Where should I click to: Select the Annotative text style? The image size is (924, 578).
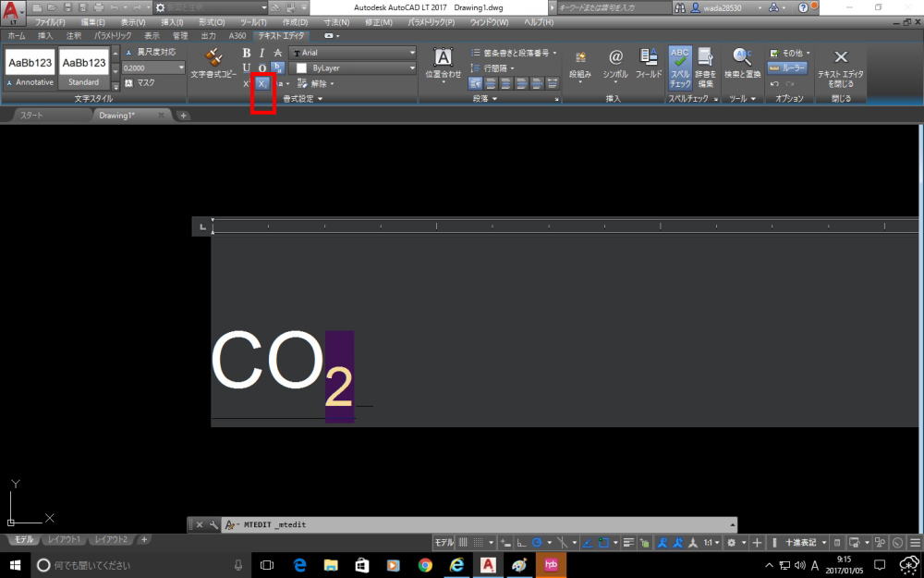coord(30,68)
